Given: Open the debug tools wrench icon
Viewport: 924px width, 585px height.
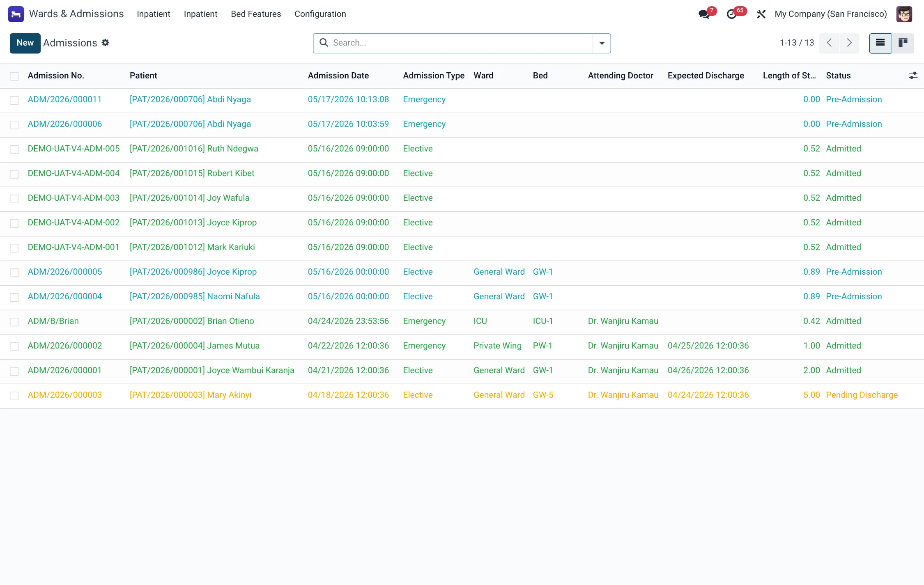Looking at the screenshot, I should pyautogui.click(x=761, y=14).
